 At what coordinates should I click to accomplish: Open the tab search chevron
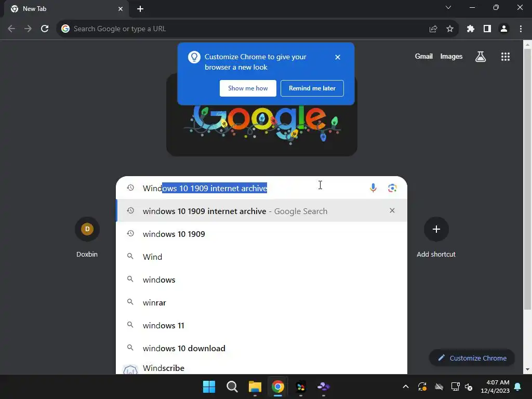tap(448, 7)
